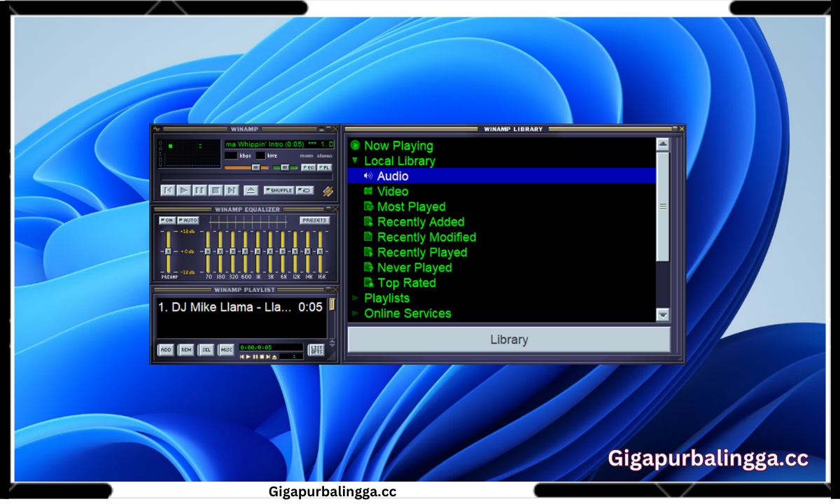This screenshot has width=840, height=504.
Task: Click the Previous track button in Winamp main window
Action: coord(168,190)
